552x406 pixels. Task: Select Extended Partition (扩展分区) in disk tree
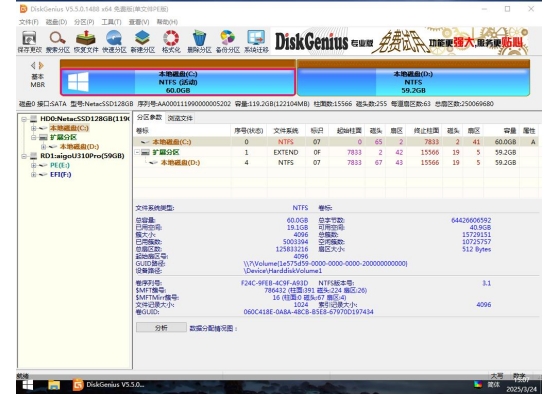(63, 137)
